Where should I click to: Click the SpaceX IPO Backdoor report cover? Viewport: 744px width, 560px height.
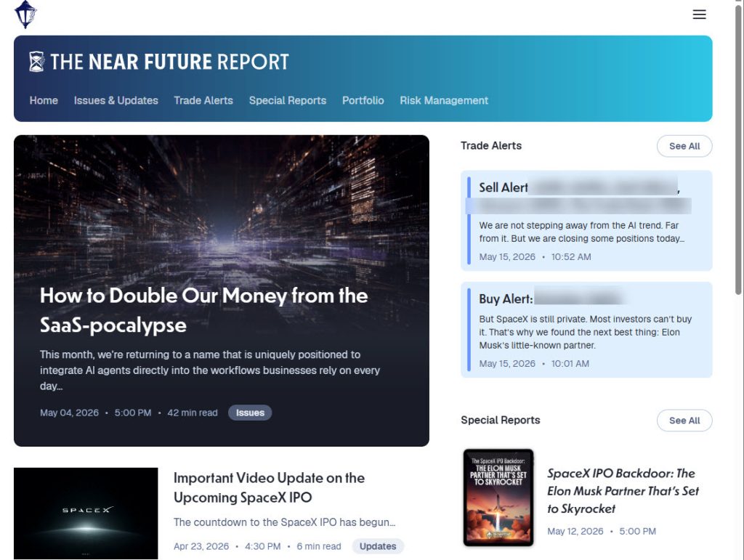[498, 498]
